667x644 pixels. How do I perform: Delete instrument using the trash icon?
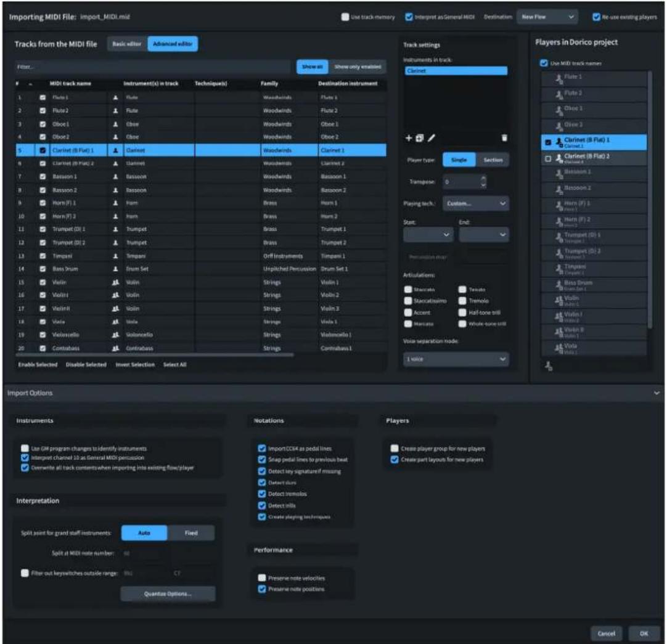pyautogui.click(x=504, y=138)
